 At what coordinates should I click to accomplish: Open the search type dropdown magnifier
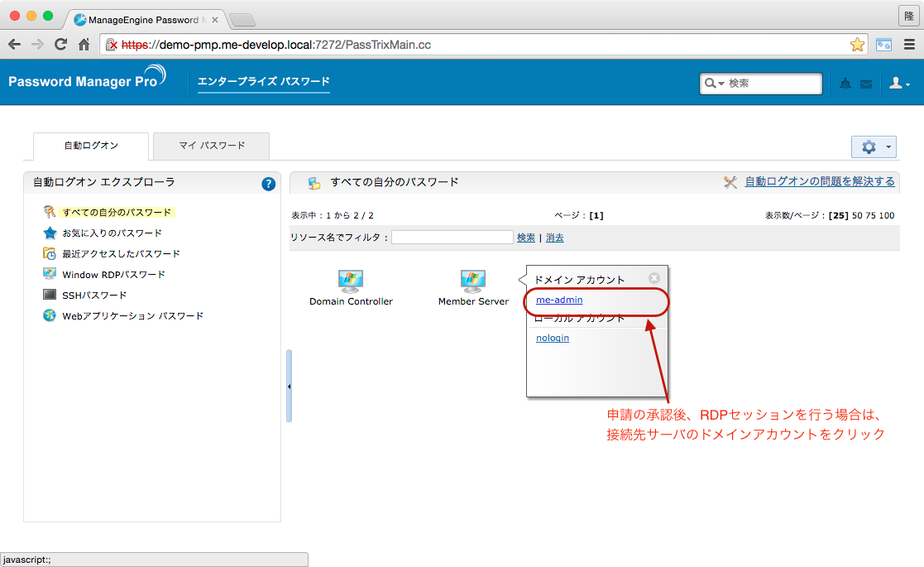[x=714, y=83]
